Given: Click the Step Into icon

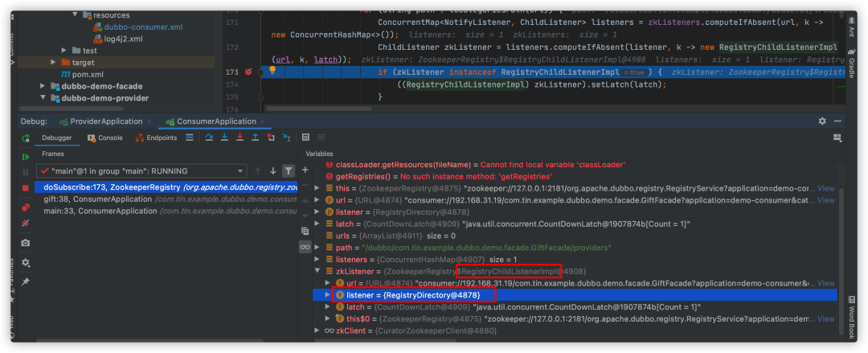Looking at the screenshot, I should (224, 138).
